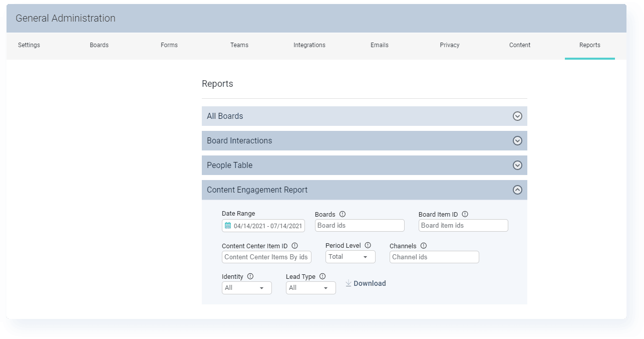This screenshot has height=339, width=644.
Task: Click the Period Level info icon
Action: click(368, 245)
